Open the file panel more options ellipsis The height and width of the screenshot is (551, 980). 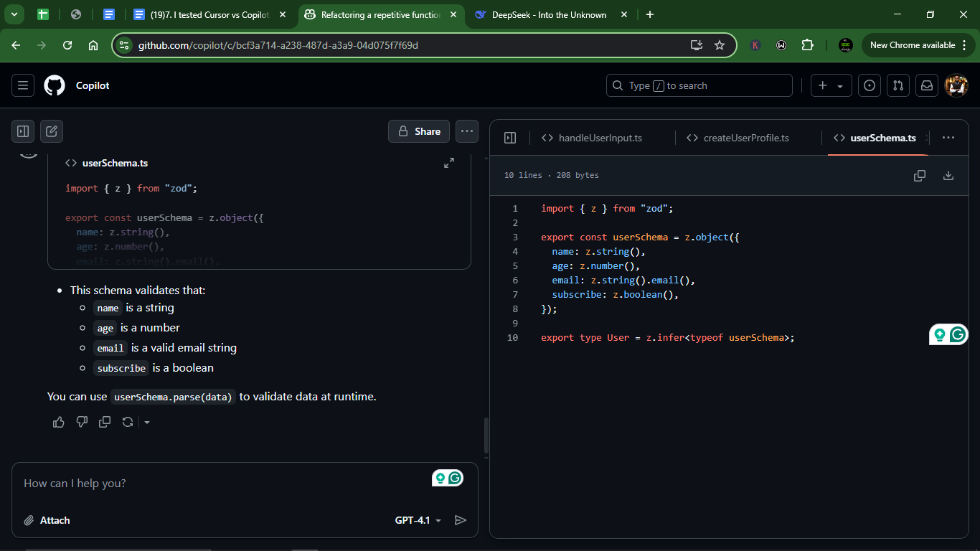tap(948, 138)
